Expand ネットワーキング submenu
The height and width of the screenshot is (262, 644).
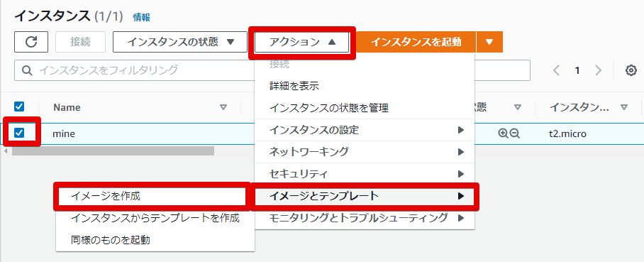(x=365, y=152)
